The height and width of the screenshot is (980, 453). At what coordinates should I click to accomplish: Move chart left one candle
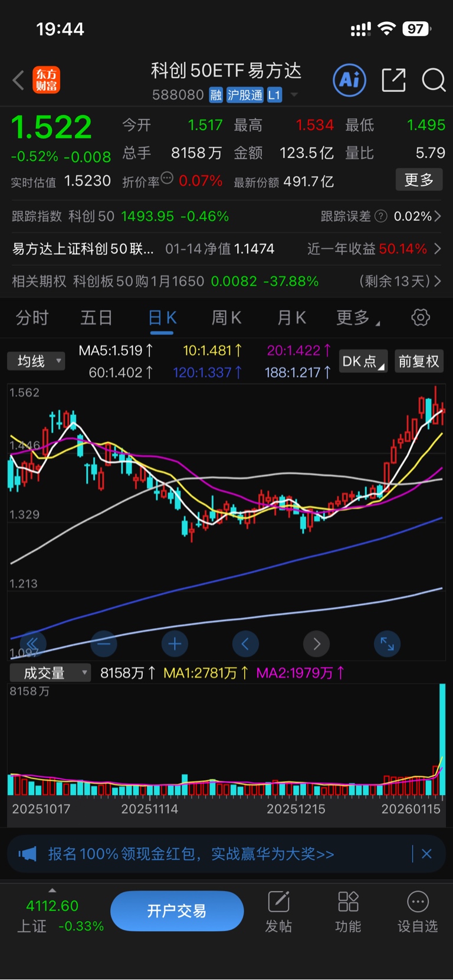coord(245,644)
